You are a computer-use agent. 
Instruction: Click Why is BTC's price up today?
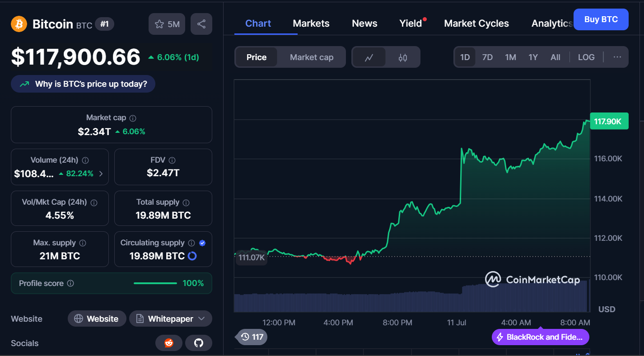83,84
